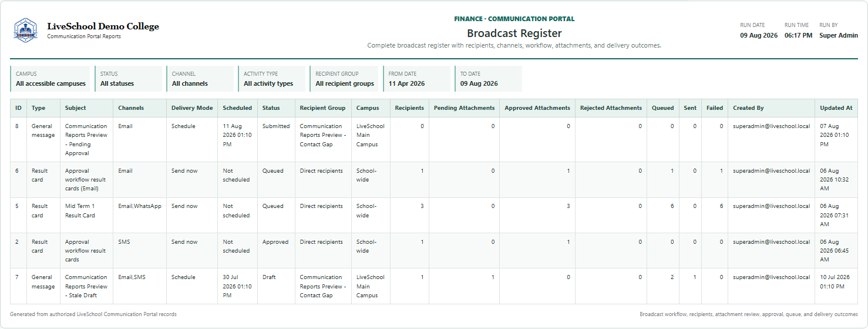Click the Sent column header
The image size is (868, 329).
coord(690,108)
